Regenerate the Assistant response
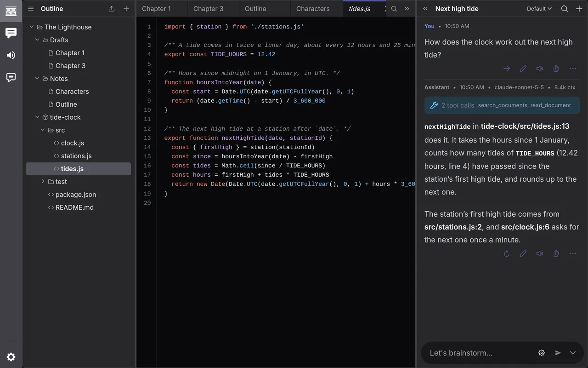 tap(507, 253)
